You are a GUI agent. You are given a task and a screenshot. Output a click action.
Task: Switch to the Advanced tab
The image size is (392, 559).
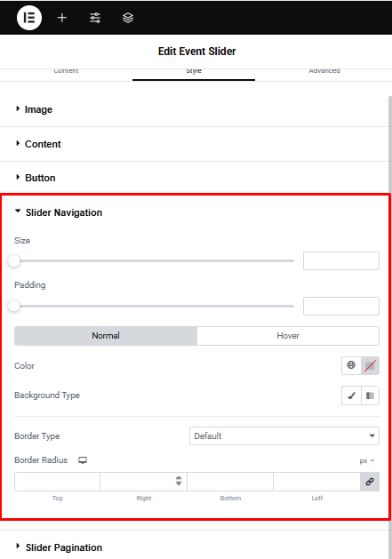click(x=324, y=71)
